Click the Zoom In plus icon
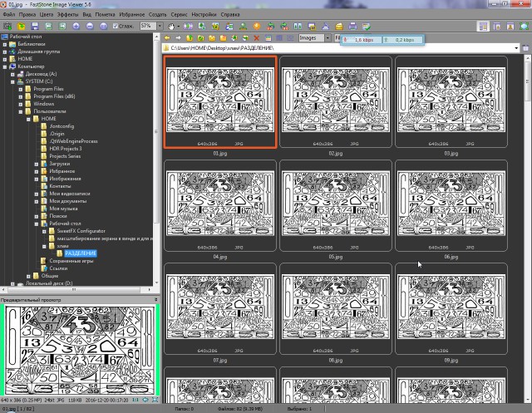Image resolution: width=532 pixels, height=413 pixels. click(x=76, y=26)
